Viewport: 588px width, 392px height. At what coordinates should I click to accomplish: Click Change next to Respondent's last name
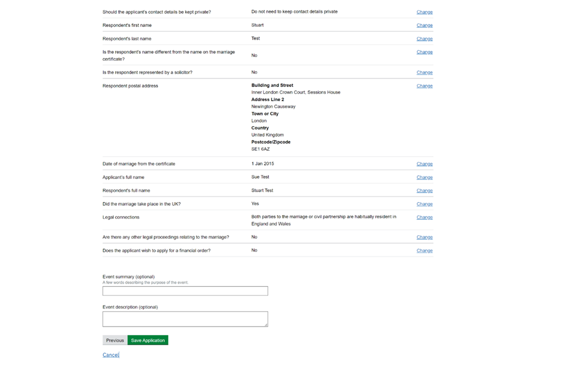click(x=424, y=39)
